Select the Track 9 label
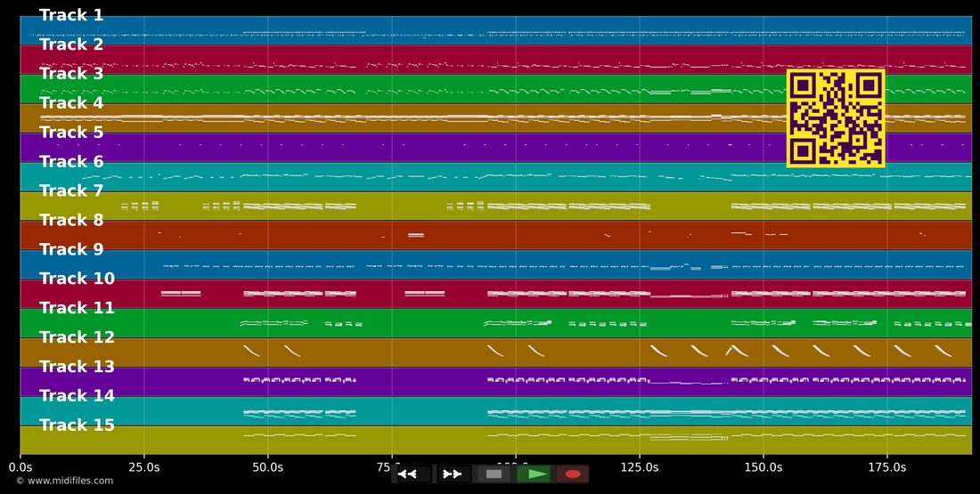Image resolution: width=980 pixels, height=494 pixels. click(x=71, y=249)
